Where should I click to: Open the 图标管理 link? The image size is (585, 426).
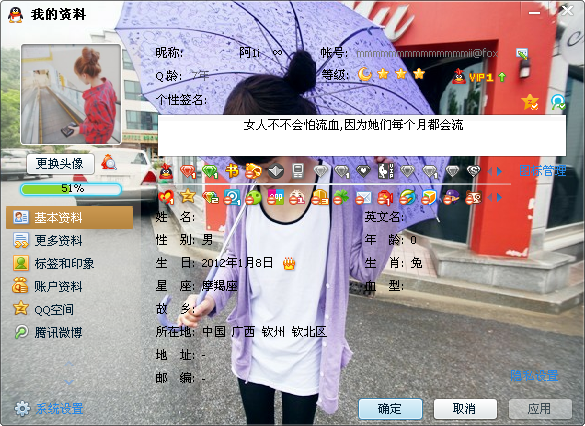[543, 171]
